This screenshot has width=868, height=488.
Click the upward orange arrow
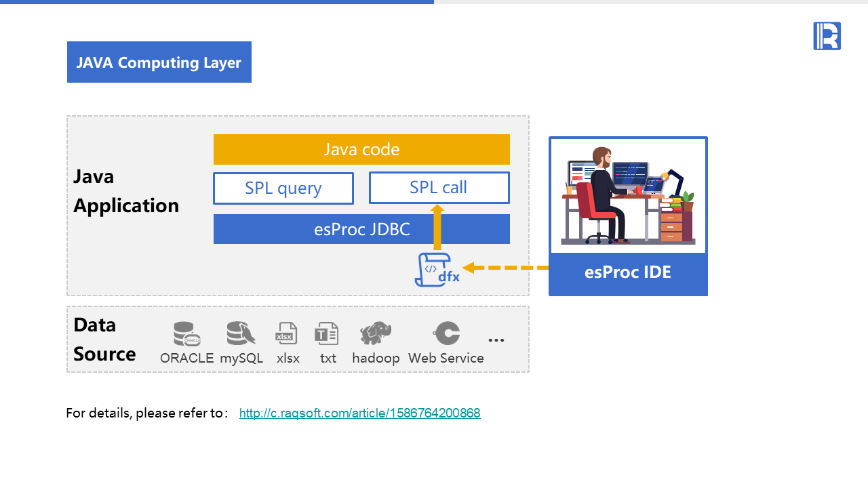[x=437, y=228]
